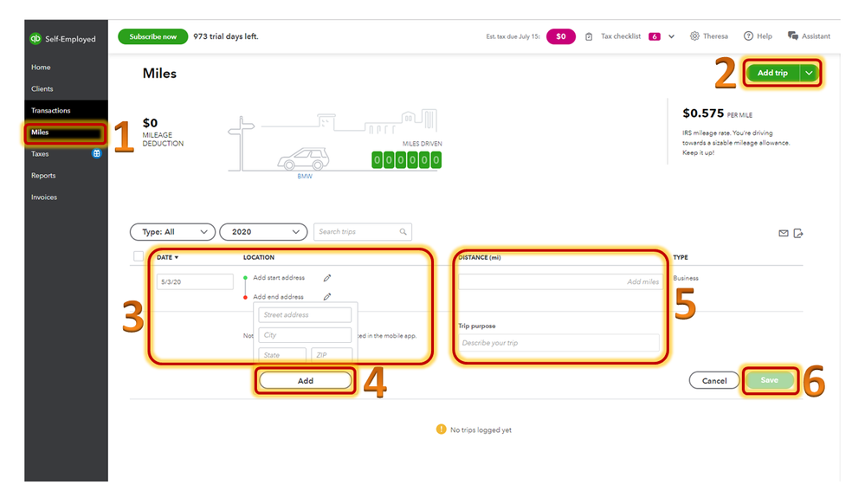Open Reports in the sidebar
The height and width of the screenshot is (504, 865).
click(43, 176)
